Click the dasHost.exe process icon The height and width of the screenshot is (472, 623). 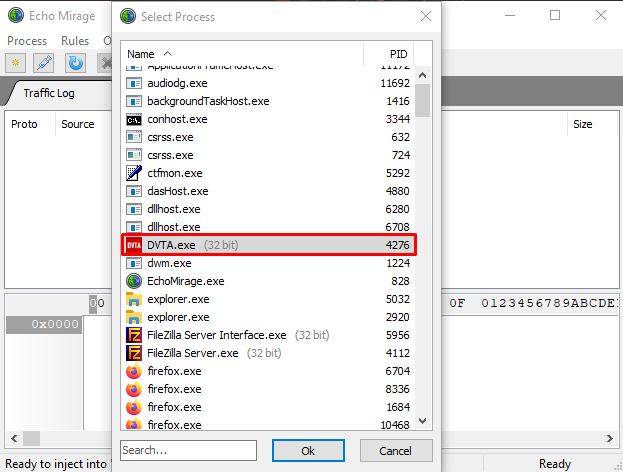(134, 191)
